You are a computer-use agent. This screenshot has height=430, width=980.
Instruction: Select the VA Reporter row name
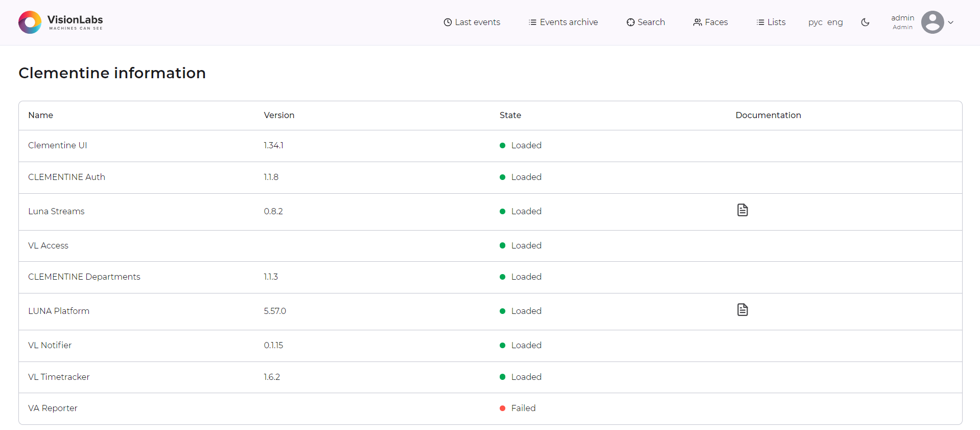point(53,408)
